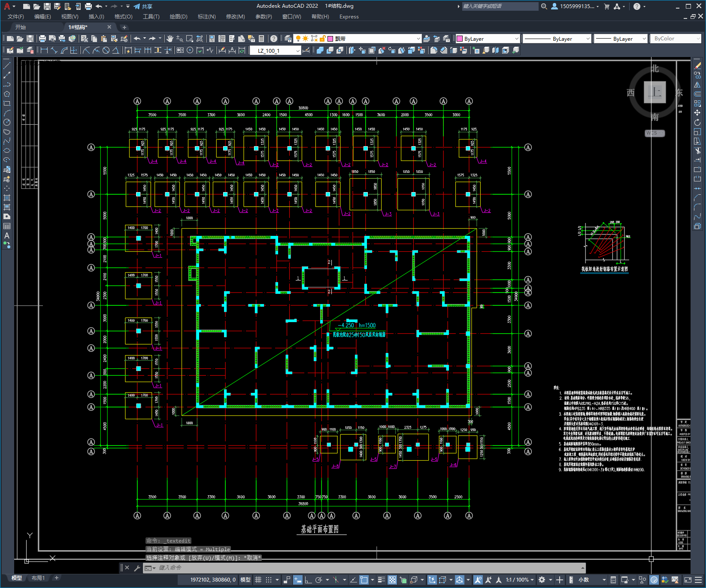Open the 标注(N) menu
This screenshot has width=706, height=588.
[206, 17]
